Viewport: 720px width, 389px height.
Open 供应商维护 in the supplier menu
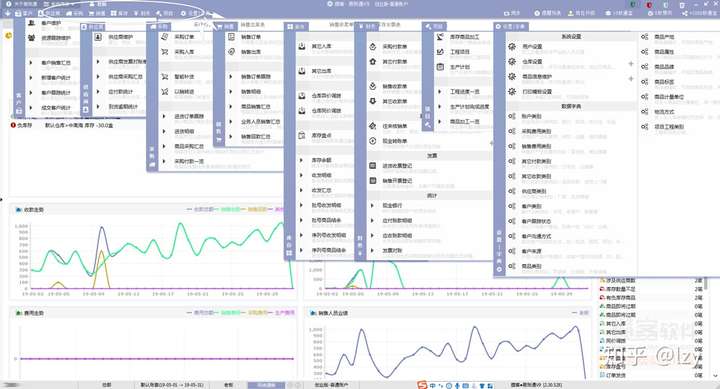tap(120, 37)
